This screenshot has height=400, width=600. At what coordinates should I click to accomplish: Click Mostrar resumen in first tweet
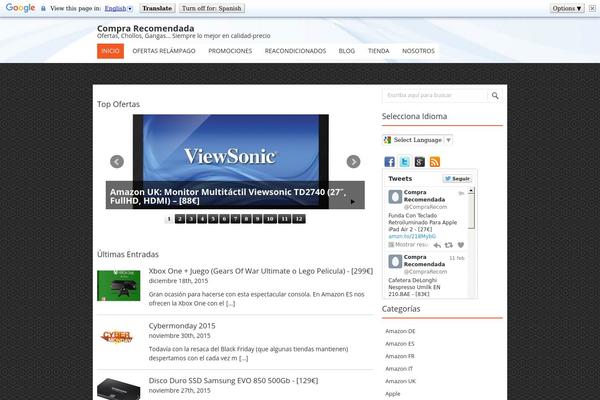tap(408, 245)
